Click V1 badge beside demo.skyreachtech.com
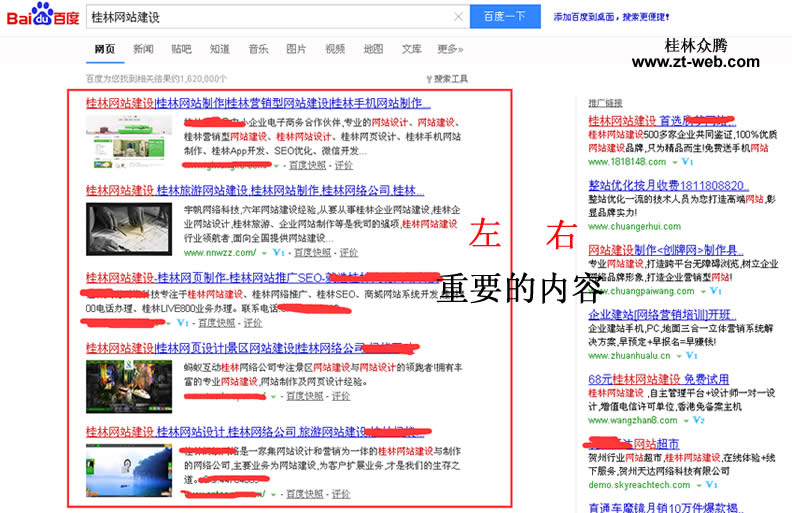 click(x=712, y=485)
